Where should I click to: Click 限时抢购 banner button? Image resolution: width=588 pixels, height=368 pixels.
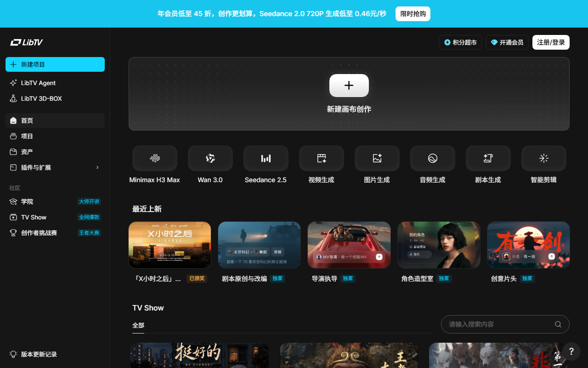413,14
